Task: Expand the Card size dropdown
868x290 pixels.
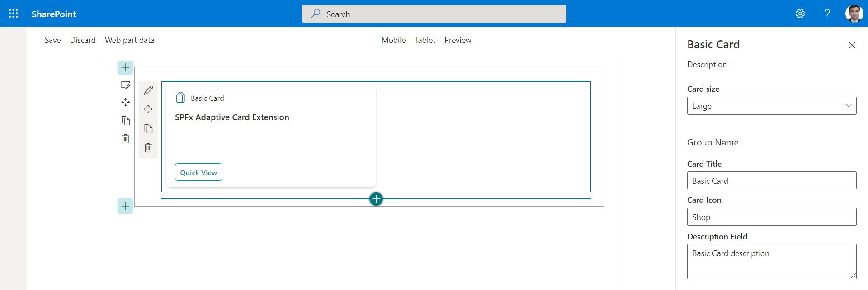Action: (771, 106)
